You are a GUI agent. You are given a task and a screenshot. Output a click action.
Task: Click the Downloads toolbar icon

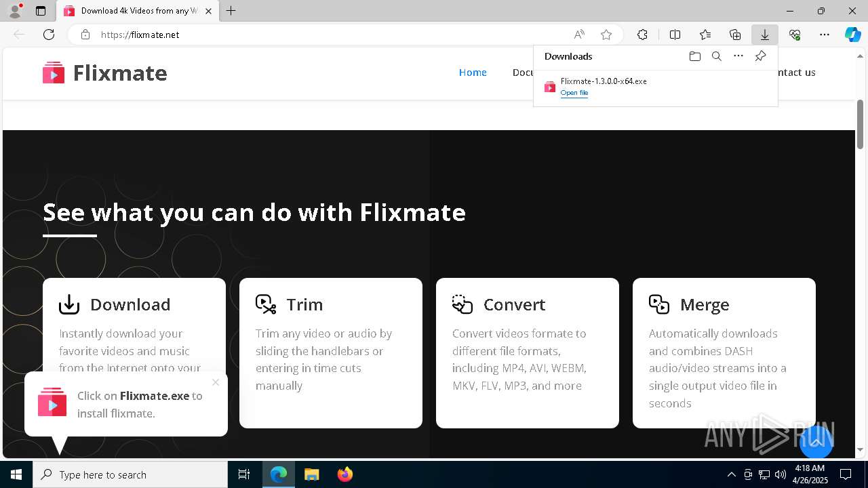click(x=765, y=35)
